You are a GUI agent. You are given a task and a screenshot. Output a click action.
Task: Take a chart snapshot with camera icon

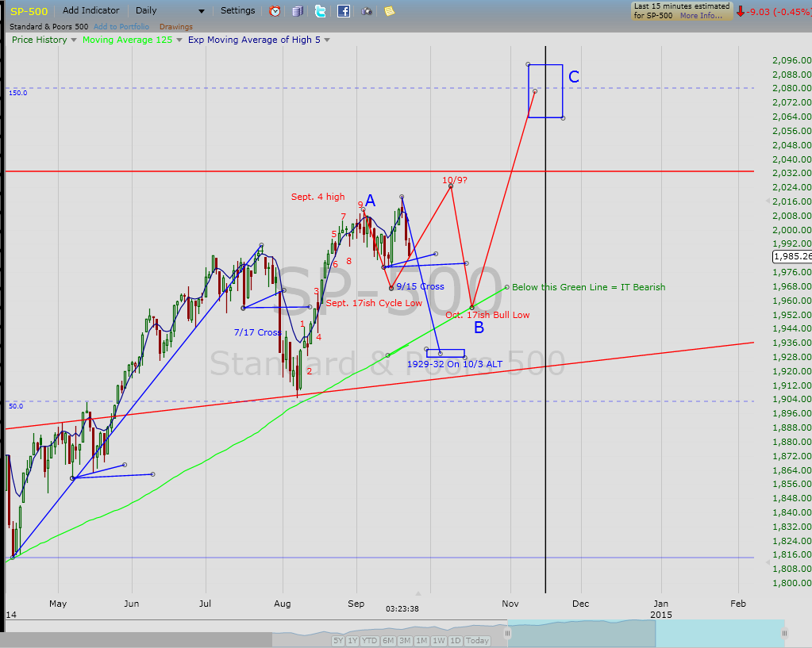pos(367,11)
